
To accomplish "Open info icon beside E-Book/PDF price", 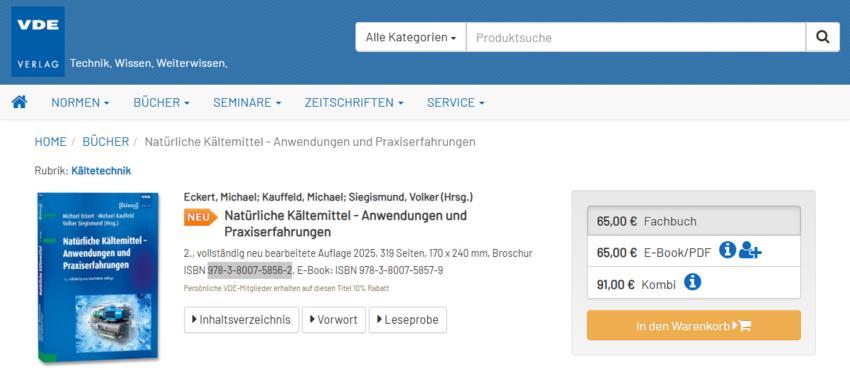I will pos(727,250).
